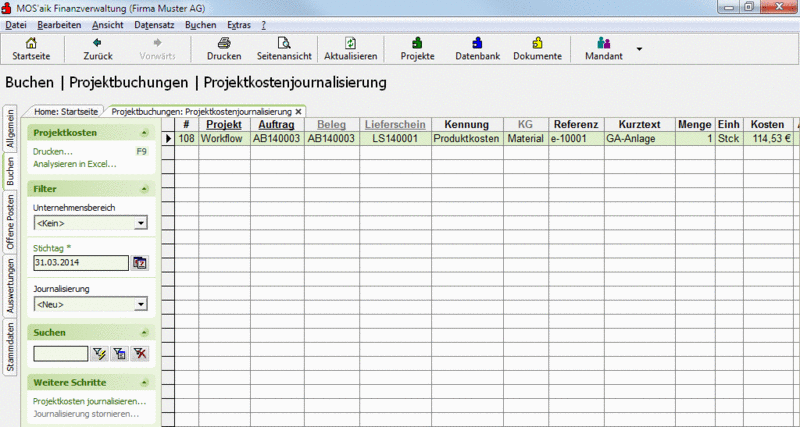Select the cell 'Material'
Screen dimensions: 800x427
(x=526, y=139)
